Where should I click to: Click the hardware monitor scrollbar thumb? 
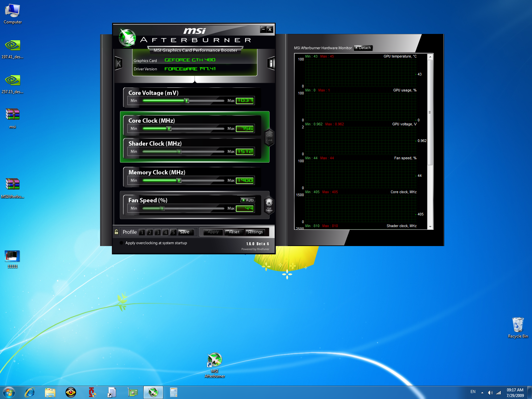(430, 112)
